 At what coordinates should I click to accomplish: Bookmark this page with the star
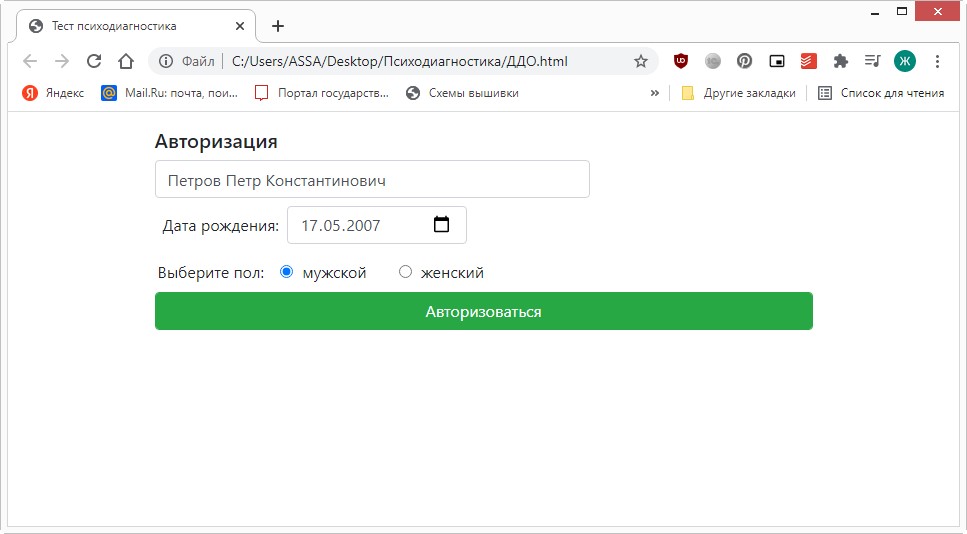(641, 61)
